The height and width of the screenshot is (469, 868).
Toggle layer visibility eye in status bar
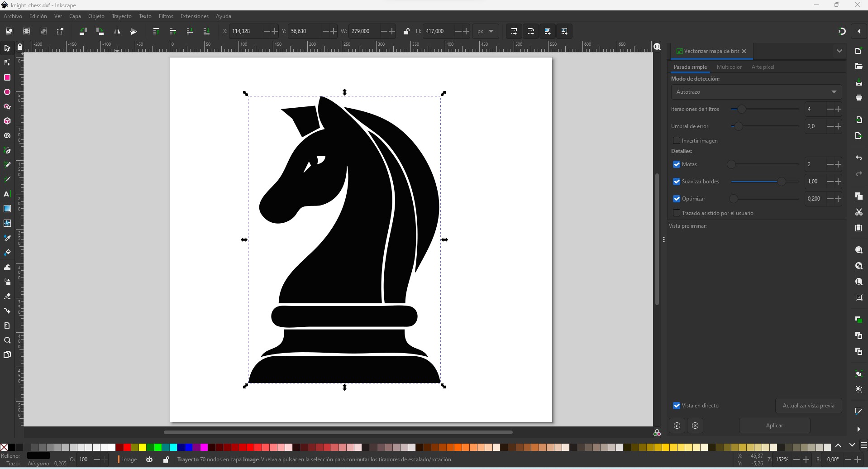click(150, 459)
